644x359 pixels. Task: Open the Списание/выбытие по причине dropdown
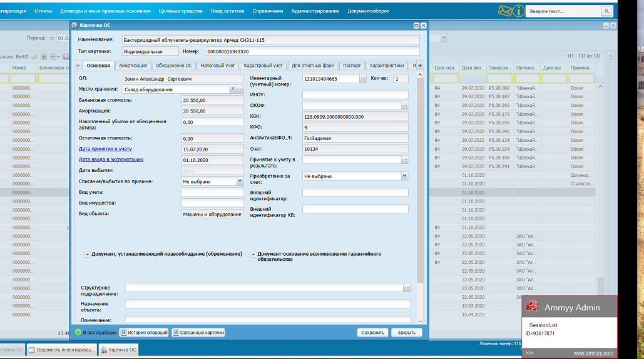click(239, 181)
